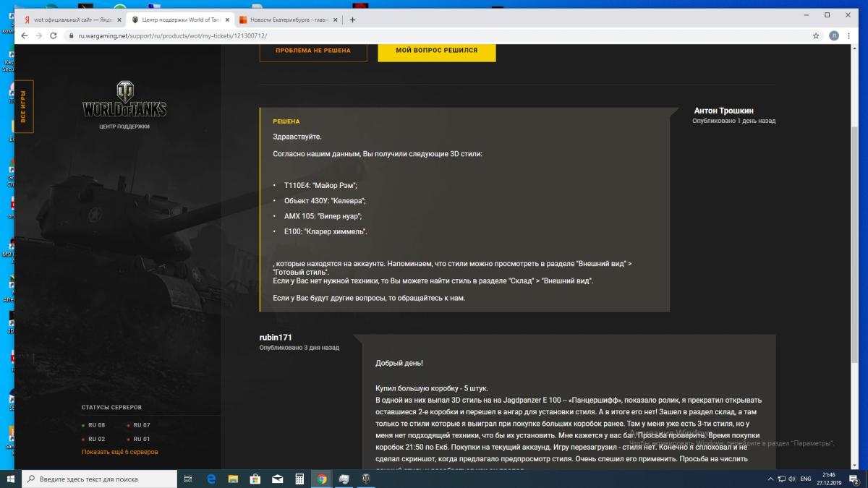Close the 'wot официальный сайт' tab

coord(119,20)
